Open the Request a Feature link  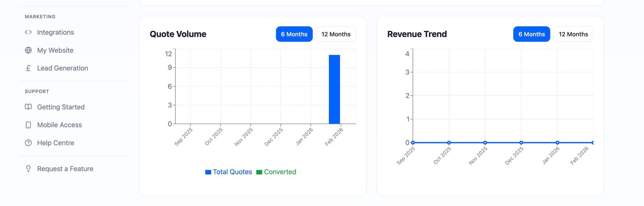tap(65, 169)
